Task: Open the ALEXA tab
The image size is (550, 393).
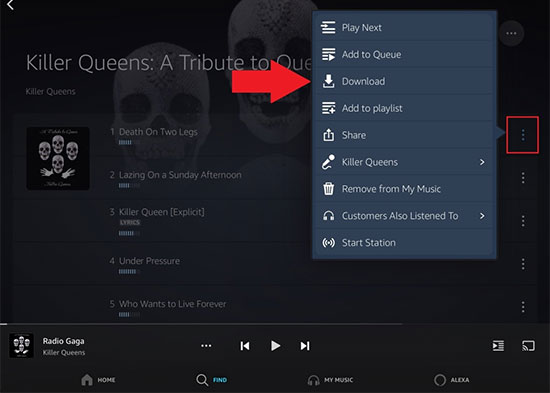Action: coord(451,380)
